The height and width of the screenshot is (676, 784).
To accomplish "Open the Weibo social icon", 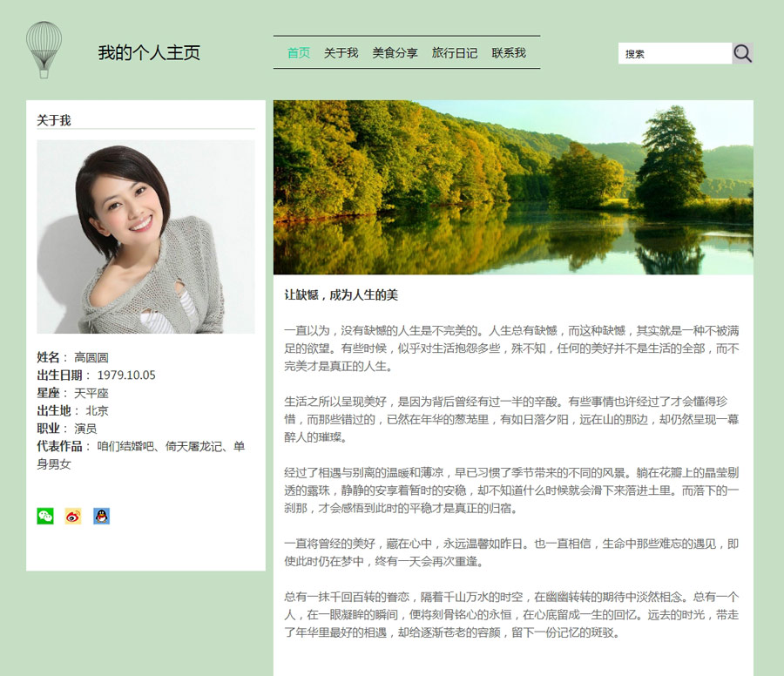I will coord(73,516).
